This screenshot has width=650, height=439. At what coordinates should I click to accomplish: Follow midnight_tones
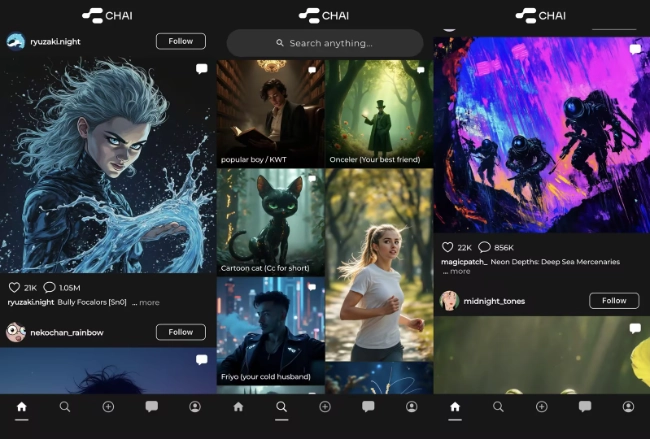(613, 300)
